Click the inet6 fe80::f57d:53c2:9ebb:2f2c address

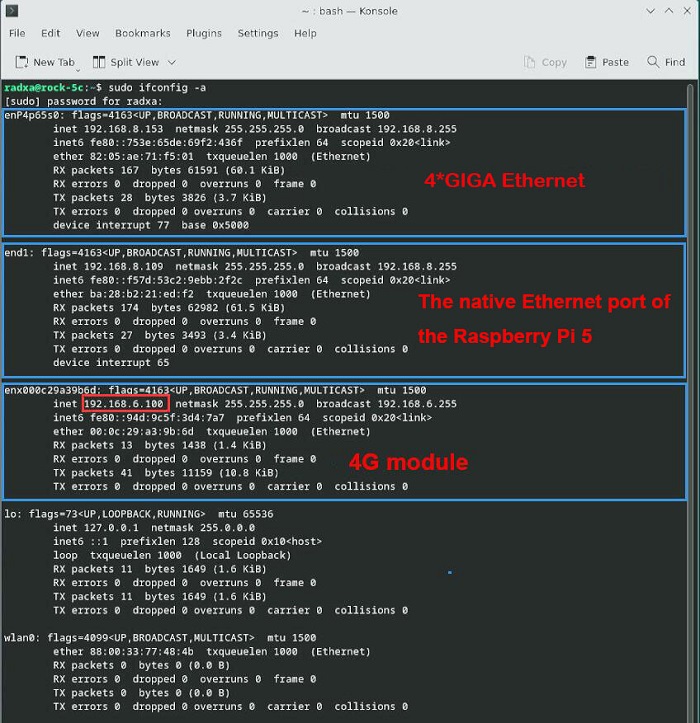pos(166,280)
